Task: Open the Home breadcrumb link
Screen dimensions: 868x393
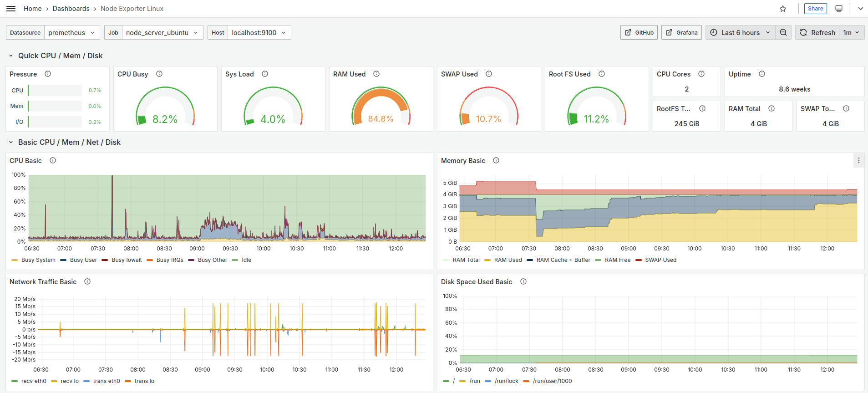Action: tap(33, 9)
